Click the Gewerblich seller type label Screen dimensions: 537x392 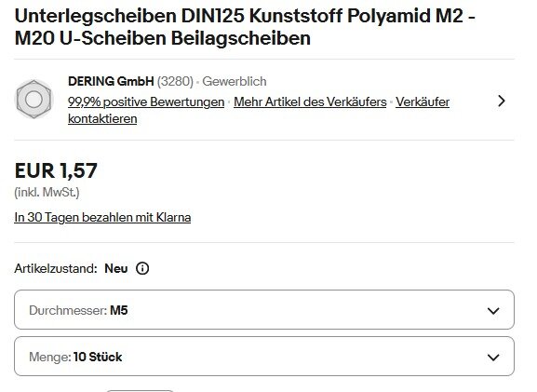coord(235,82)
